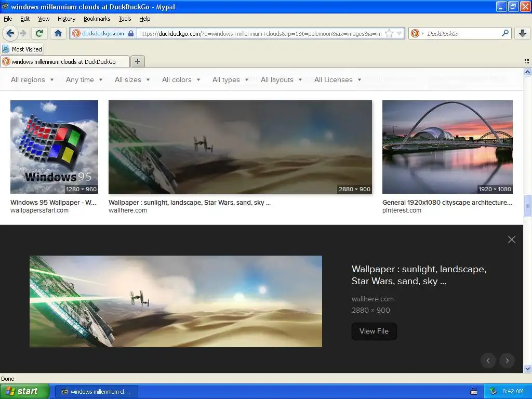Click the 2880 × 900 size text in panel
The height and width of the screenshot is (399, 532).
[371, 310]
